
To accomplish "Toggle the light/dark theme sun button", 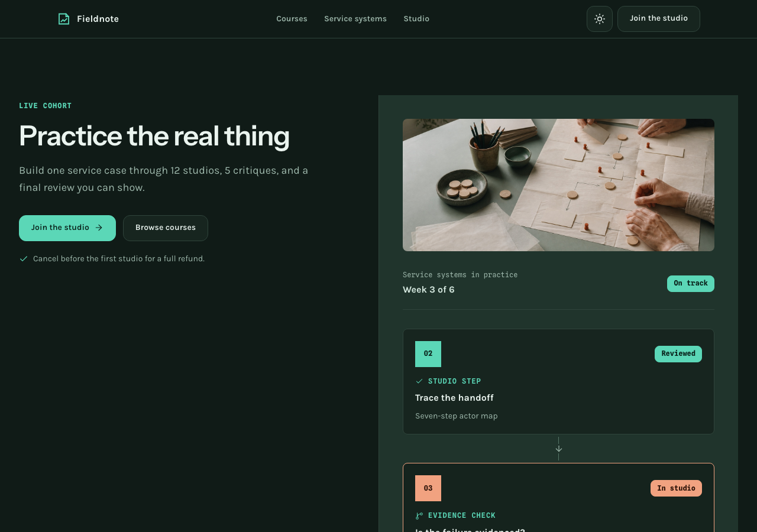I will coord(600,19).
